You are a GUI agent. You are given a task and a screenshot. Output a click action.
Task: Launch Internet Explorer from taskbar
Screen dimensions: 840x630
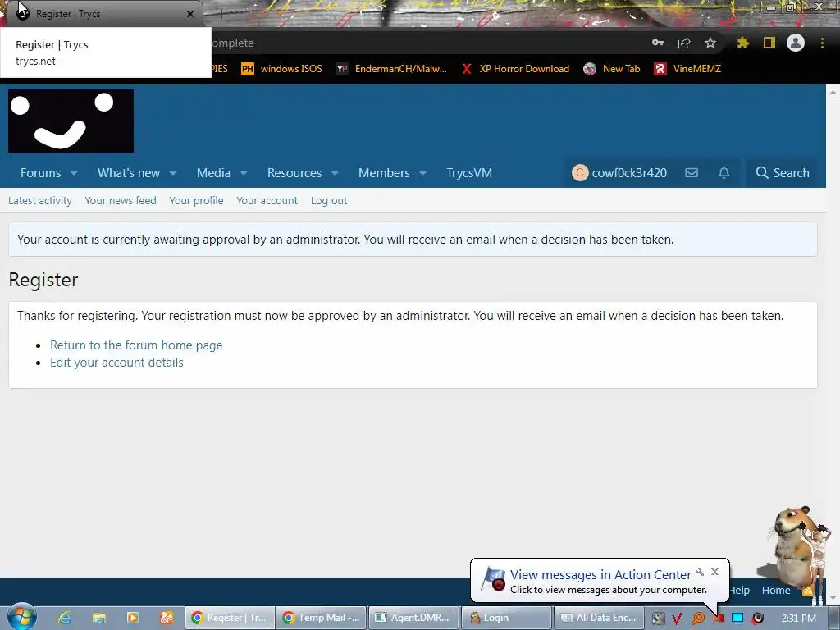point(66,618)
